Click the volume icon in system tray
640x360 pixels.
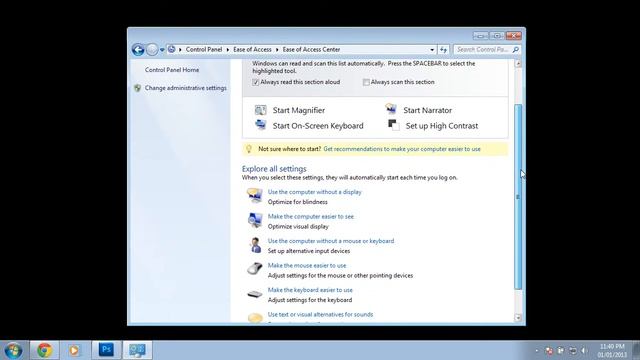click(584, 351)
